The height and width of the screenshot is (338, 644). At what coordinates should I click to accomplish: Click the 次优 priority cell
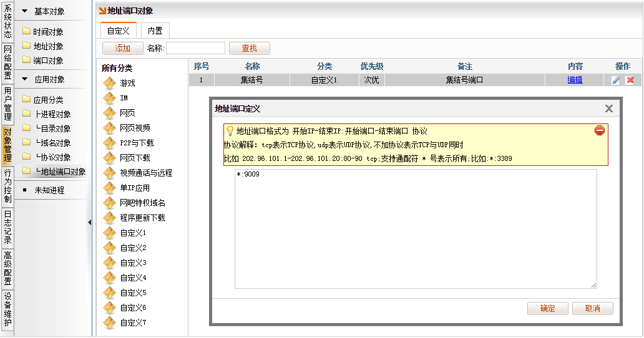pyautogui.click(x=372, y=80)
